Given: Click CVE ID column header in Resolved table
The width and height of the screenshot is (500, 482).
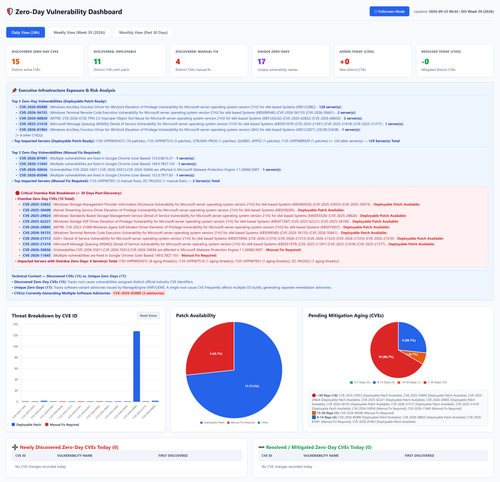Looking at the screenshot, I should click(267, 456).
